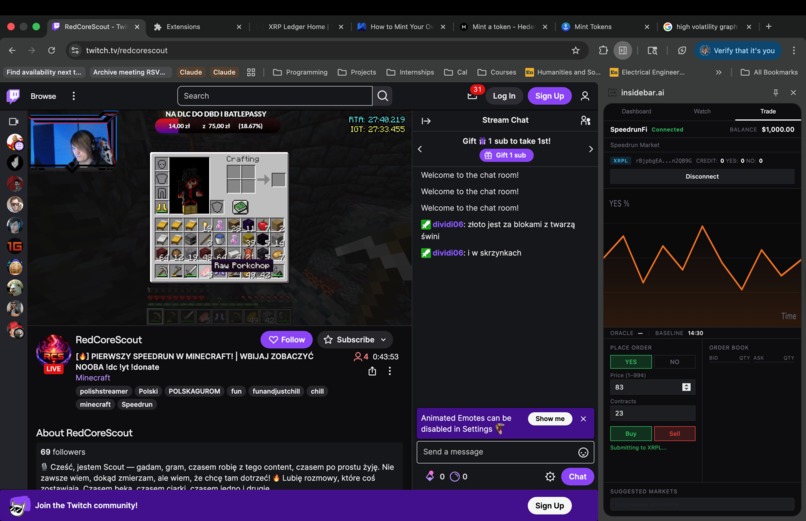
Task: Show hidden bookmarks with the chevron
Action: [x=719, y=72]
